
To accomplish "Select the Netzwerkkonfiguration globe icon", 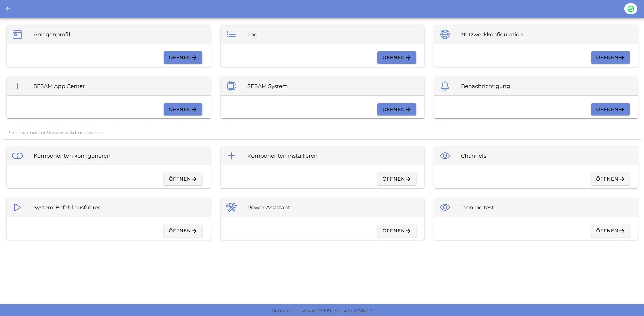I will click(x=445, y=34).
